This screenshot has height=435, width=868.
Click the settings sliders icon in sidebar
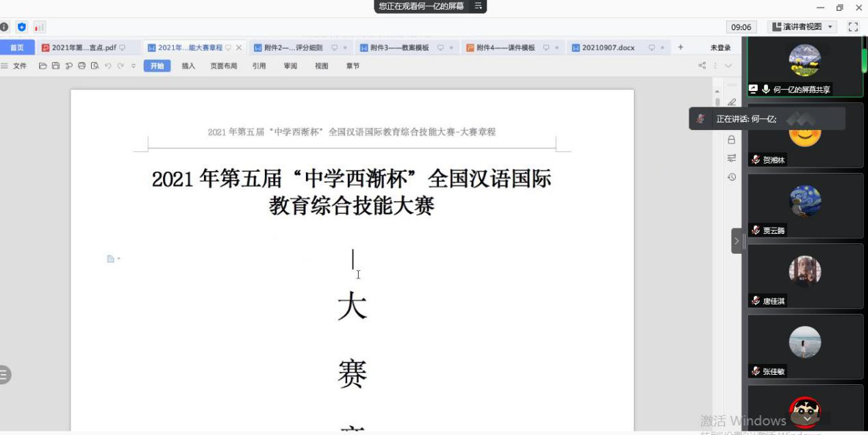pos(731,158)
